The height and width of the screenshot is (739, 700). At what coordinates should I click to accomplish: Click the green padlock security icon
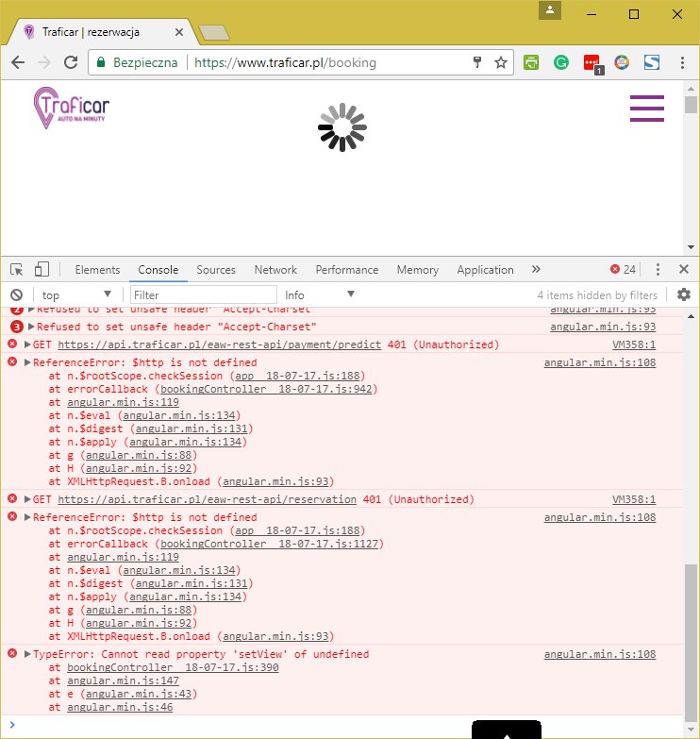point(101,62)
